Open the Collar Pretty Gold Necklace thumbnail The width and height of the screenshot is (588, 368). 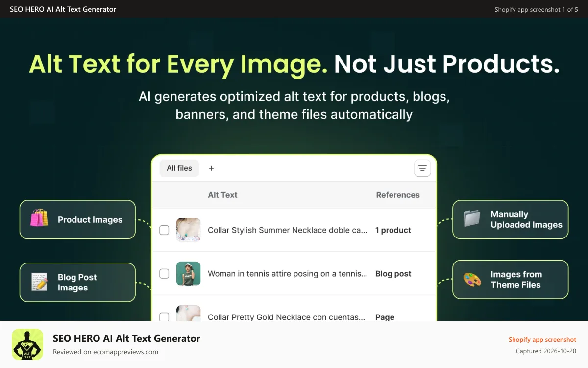coord(189,313)
